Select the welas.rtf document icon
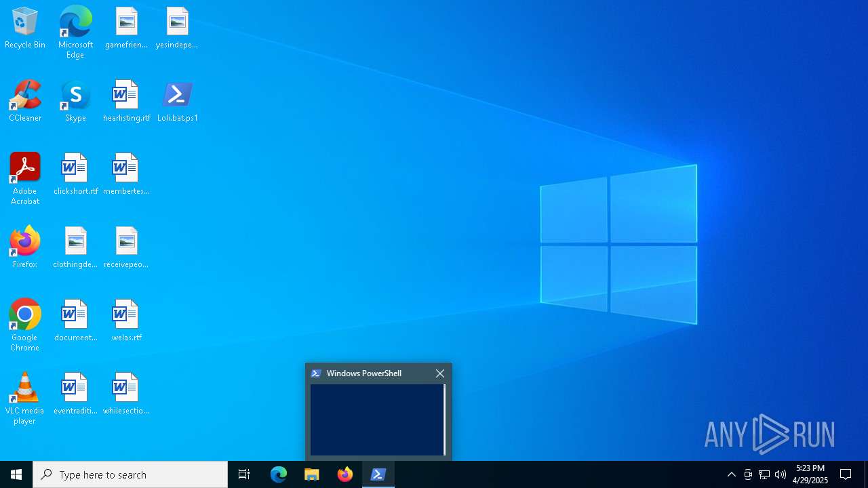868x488 pixels. (x=126, y=321)
